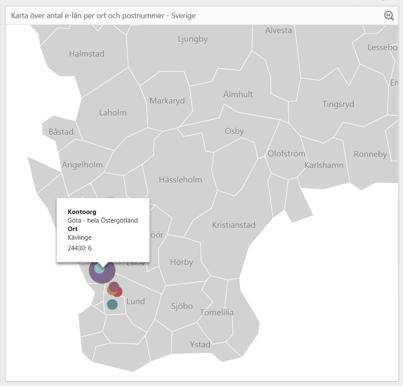Click the Alvesta label on map
This screenshot has width=403, height=386.
click(279, 30)
